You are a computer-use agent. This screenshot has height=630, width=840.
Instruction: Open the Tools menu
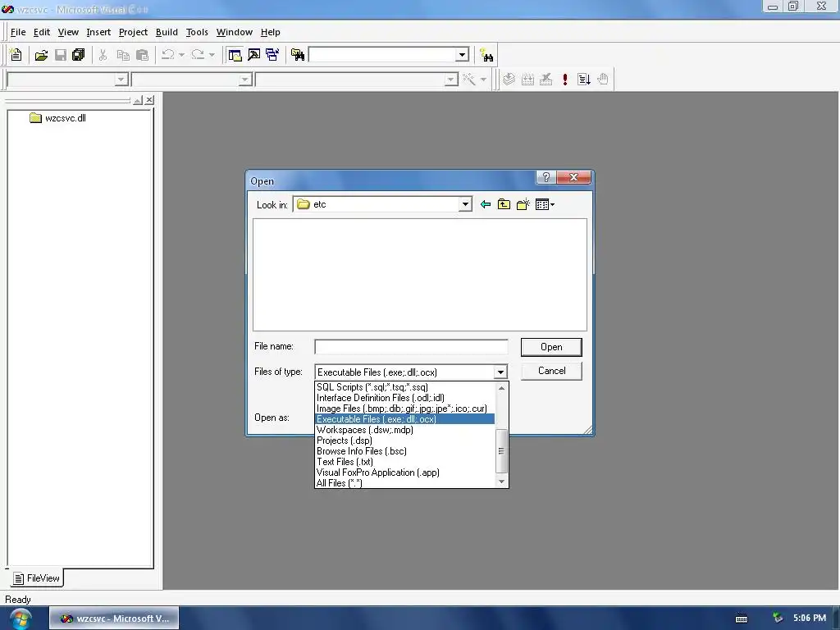(x=197, y=32)
